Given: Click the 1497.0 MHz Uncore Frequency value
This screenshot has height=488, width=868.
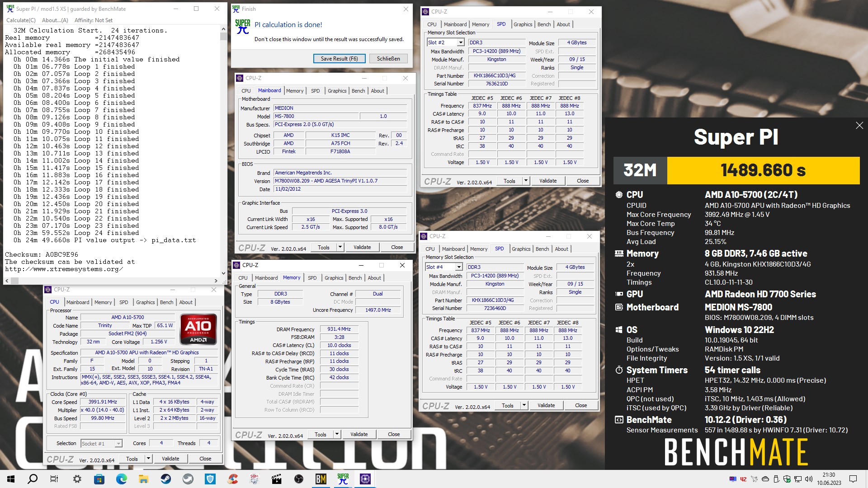Looking at the screenshot, I should coord(378,310).
